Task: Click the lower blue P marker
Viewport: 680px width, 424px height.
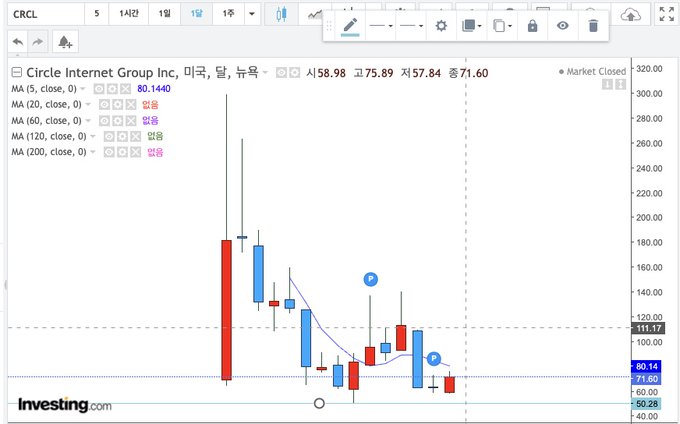Action: (x=434, y=359)
